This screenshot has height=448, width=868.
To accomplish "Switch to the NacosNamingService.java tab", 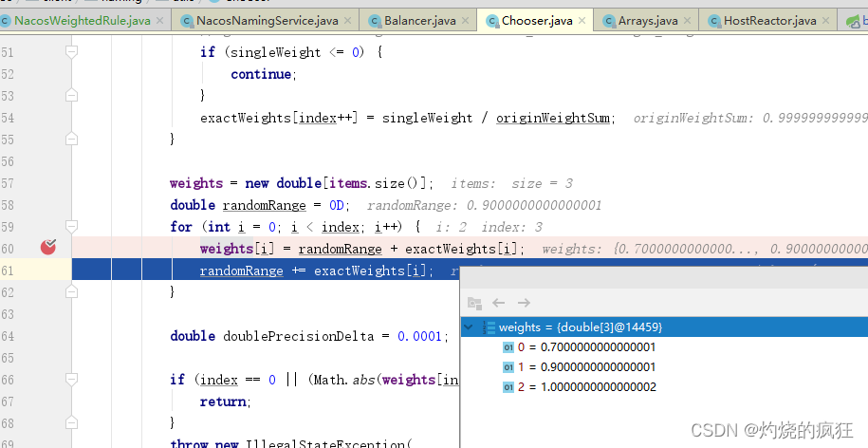I will (x=267, y=21).
